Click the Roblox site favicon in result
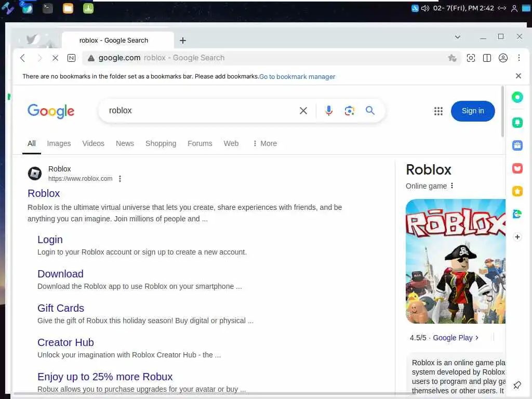The width and height of the screenshot is (532, 399). pos(35,174)
